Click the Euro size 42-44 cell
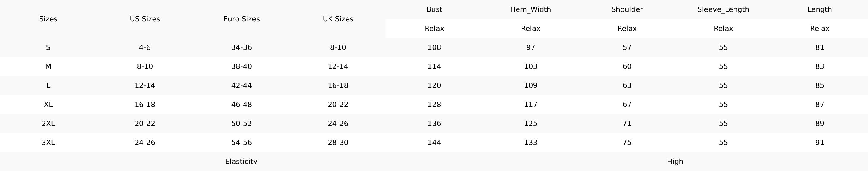This screenshot has width=868, height=171. pyautogui.click(x=241, y=85)
